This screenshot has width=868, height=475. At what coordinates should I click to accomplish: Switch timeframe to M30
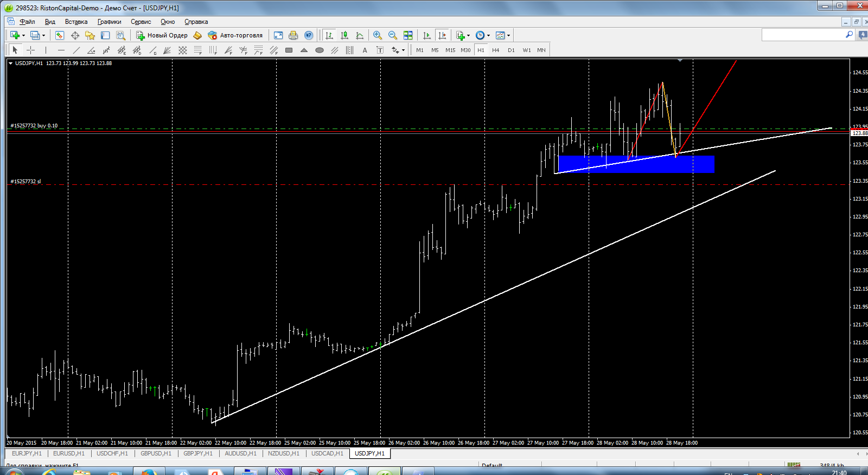tap(465, 50)
